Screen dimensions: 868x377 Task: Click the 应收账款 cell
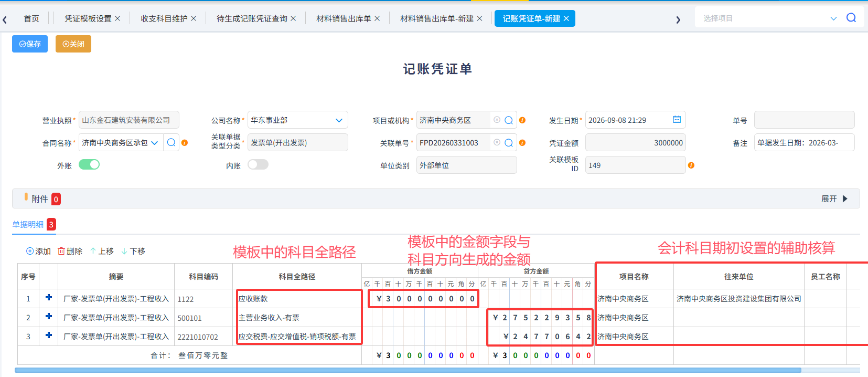[x=297, y=298]
